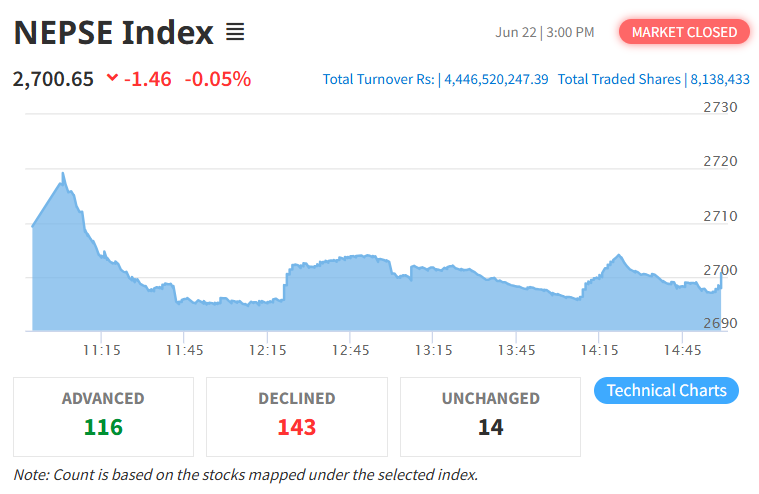Click the Total Traded Shares value
This screenshot has height=494, width=759.
[x=720, y=79]
